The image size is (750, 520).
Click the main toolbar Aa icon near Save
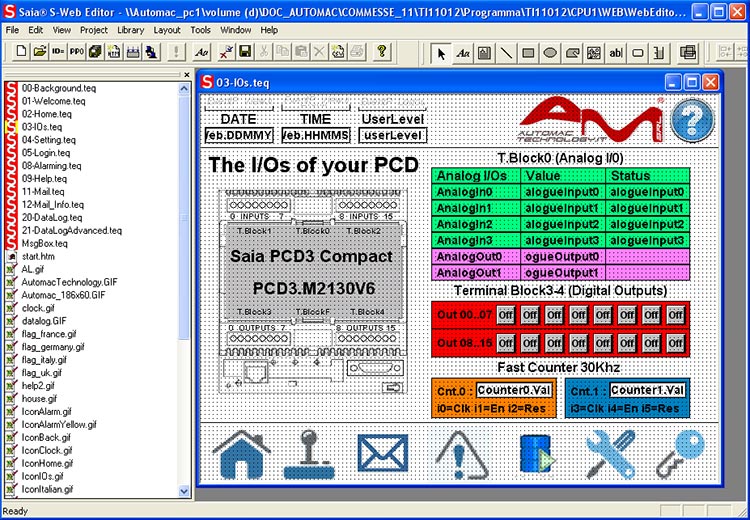[x=202, y=51]
